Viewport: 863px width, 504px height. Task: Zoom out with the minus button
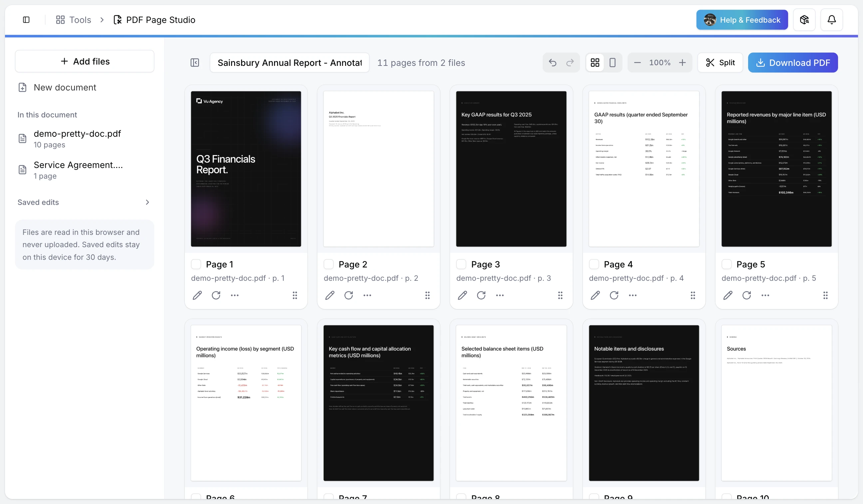[x=637, y=63]
